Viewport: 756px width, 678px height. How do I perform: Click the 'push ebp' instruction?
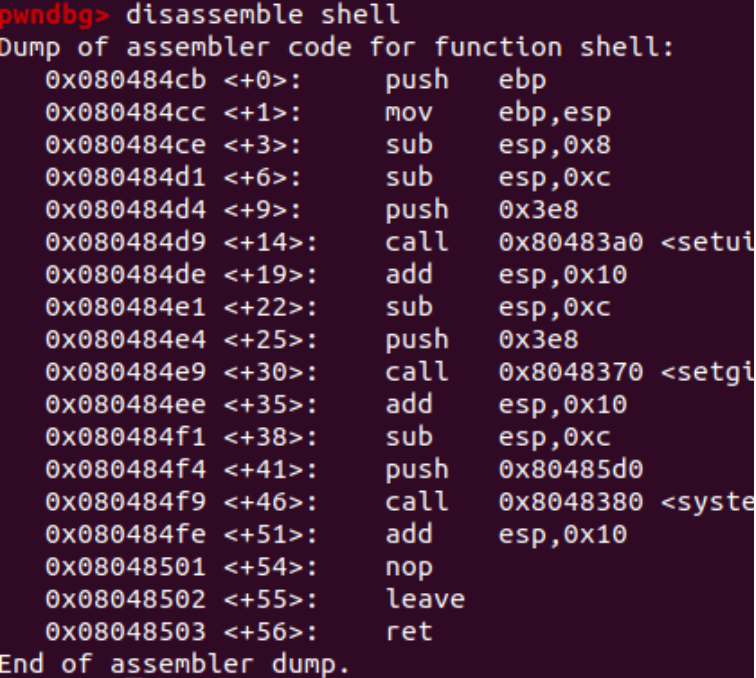(x=468, y=80)
